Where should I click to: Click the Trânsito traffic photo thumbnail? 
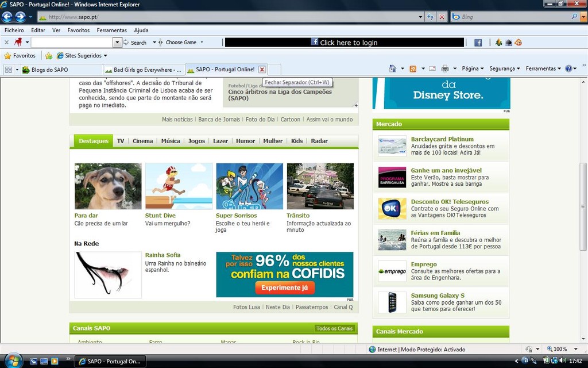320,186
